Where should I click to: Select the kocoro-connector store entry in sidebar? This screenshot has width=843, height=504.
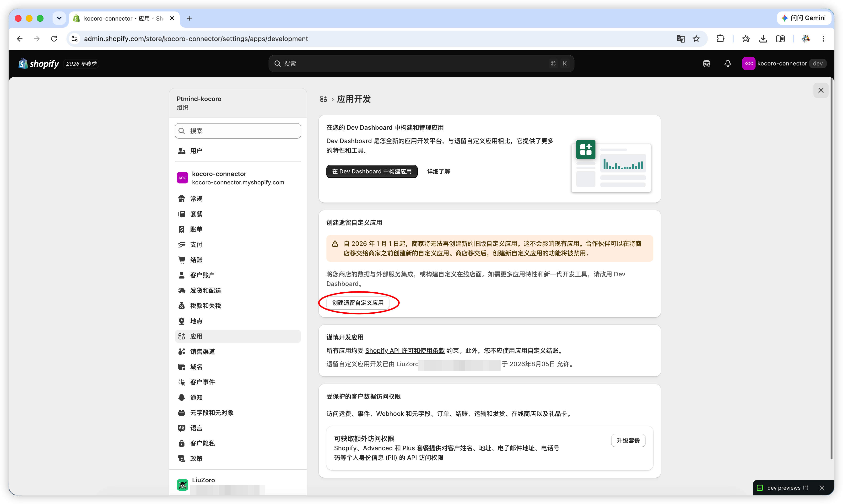pyautogui.click(x=238, y=178)
